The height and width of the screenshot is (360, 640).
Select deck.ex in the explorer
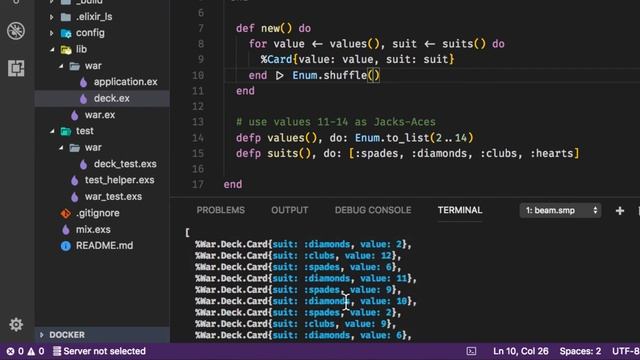click(112, 98)
